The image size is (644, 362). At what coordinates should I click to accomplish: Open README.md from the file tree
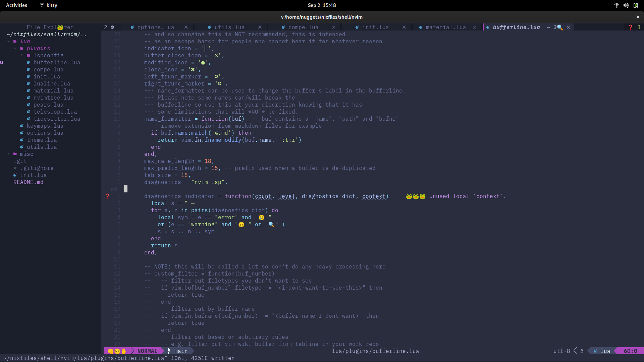click(29, 182)
